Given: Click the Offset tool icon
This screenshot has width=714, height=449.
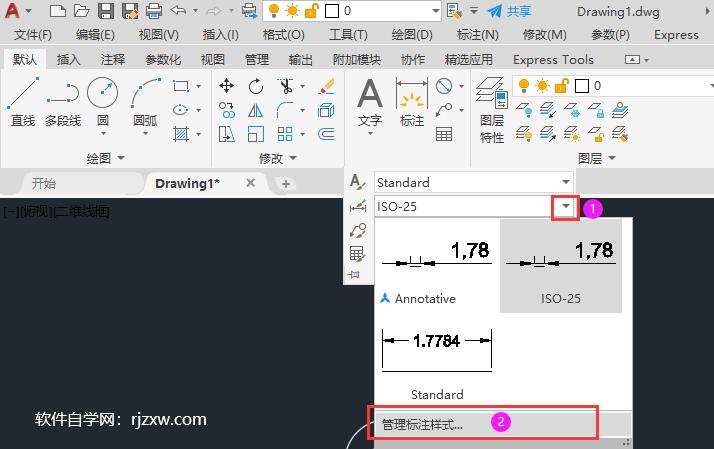Looking at the screenshot, I should [326, 134].
